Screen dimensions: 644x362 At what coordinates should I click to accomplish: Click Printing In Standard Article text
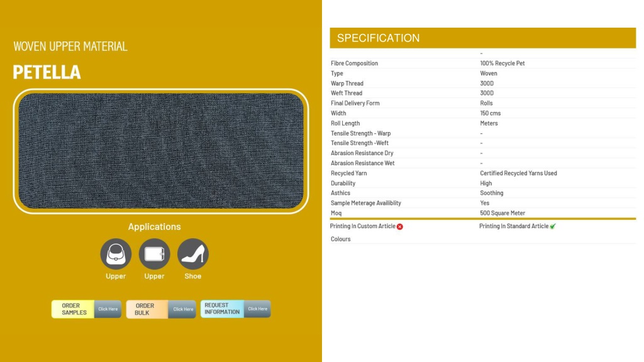pos(514,226)
